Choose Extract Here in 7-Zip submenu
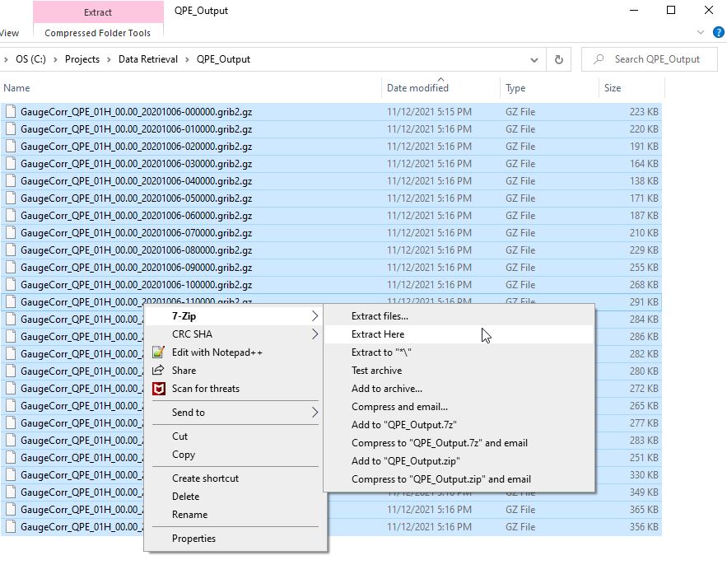 click(x=459, y=334)
